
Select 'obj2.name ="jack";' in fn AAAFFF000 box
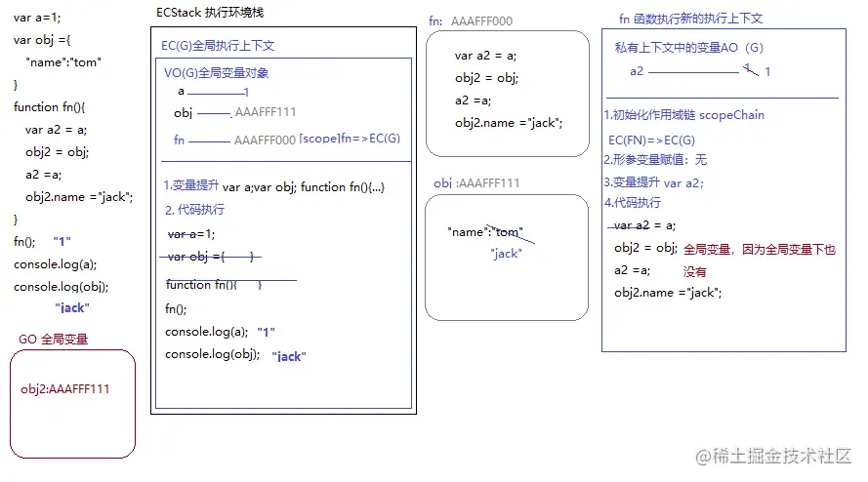point(509,123)
